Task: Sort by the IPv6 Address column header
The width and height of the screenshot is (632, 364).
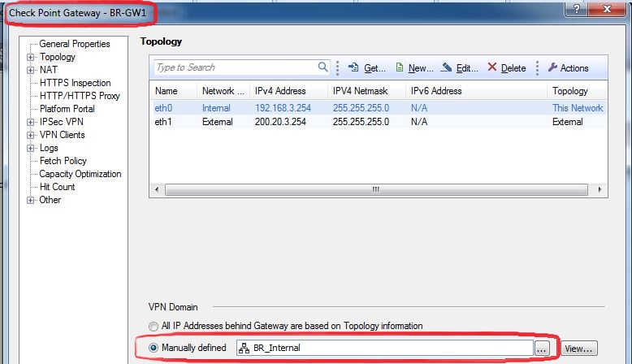Action: [476, 91]
